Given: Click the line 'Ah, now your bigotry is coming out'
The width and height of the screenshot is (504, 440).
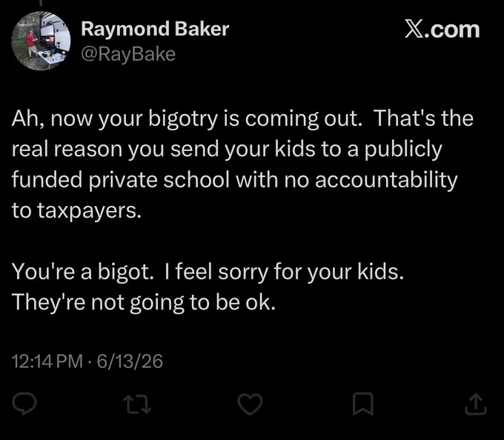Looking at the screenshot, I should click(x=185, y=119).
